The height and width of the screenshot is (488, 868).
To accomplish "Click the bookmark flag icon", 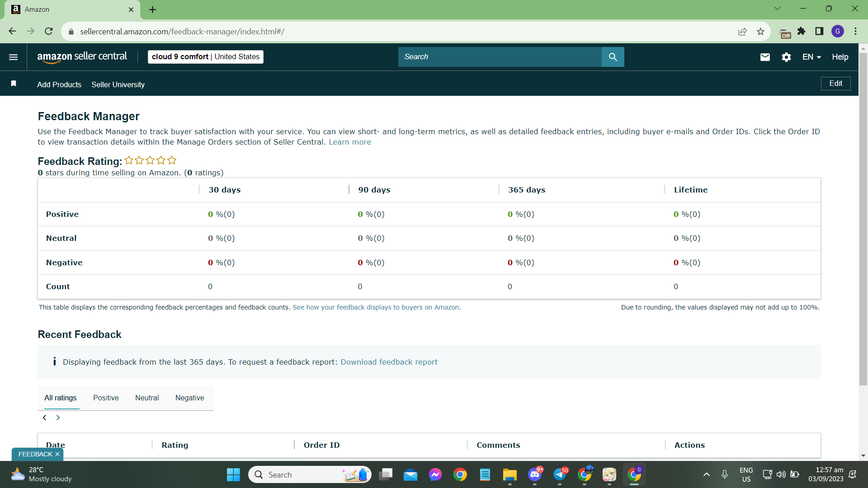I will tap(14, 84).
